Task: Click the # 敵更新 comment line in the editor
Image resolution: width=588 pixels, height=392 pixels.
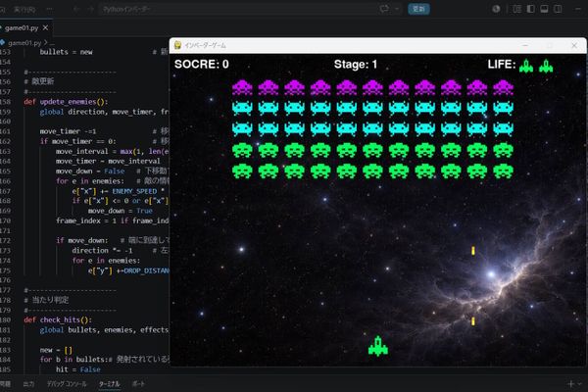Action: 39,81
